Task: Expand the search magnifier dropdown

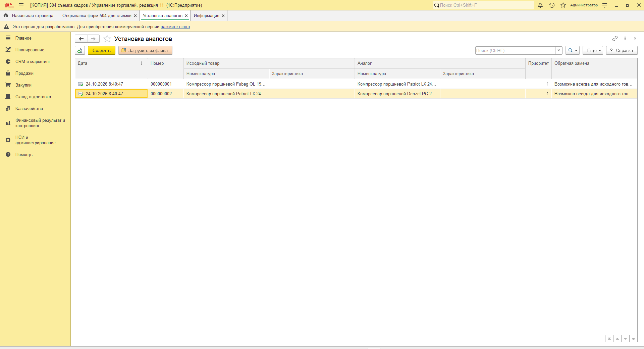Action: 572,50
